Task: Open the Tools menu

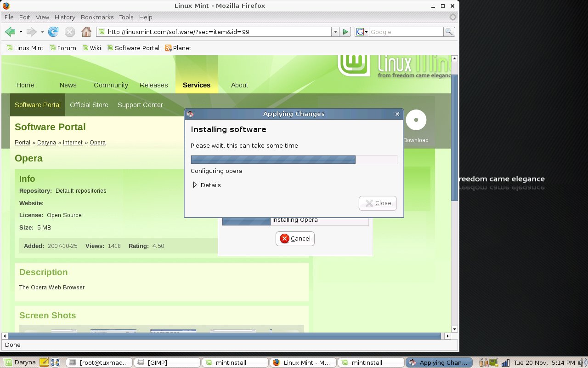Action: pyautogui.click(x=126, y=17)
